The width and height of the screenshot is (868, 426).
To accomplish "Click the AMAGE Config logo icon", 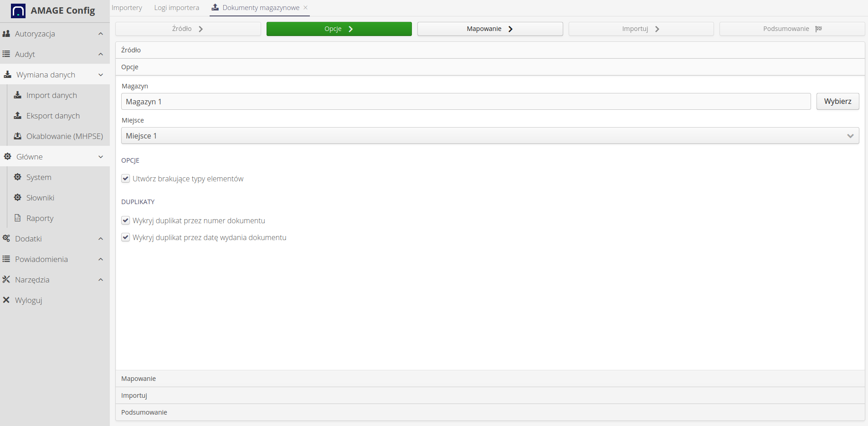I will (x=18, y=11).
